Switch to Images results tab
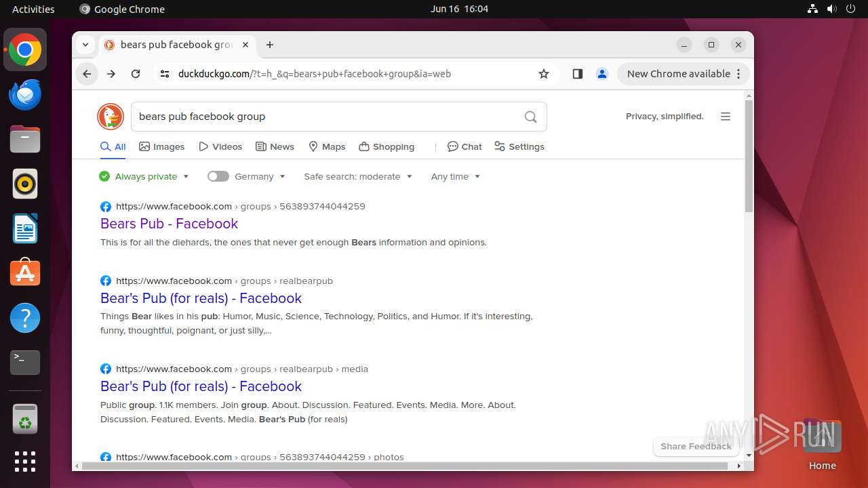868x488 pixels. tap(162, 146)
